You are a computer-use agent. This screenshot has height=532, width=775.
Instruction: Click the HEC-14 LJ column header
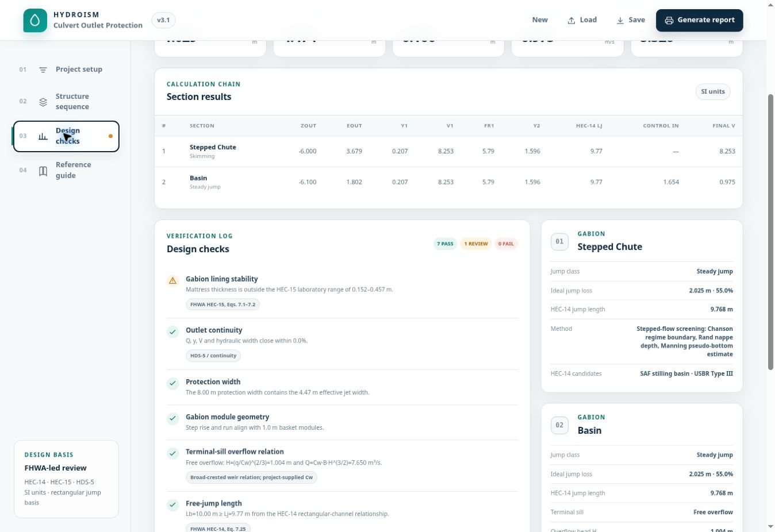589,126
